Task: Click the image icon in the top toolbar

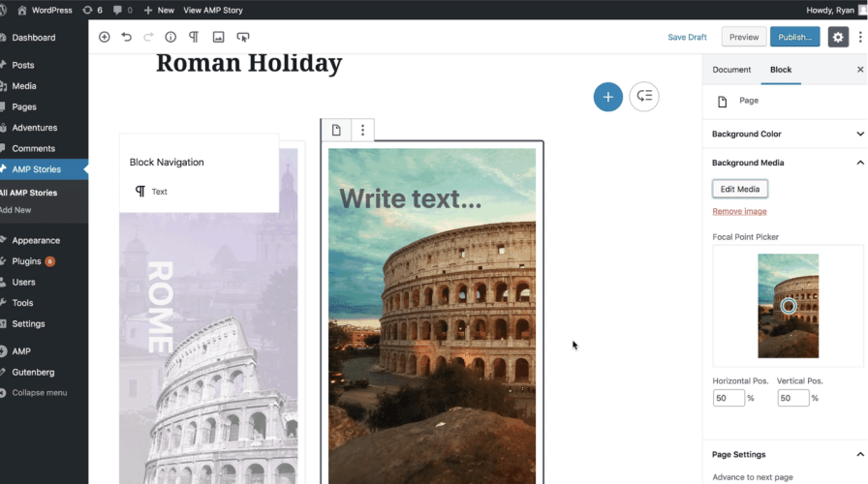Action: click(218, 37)
